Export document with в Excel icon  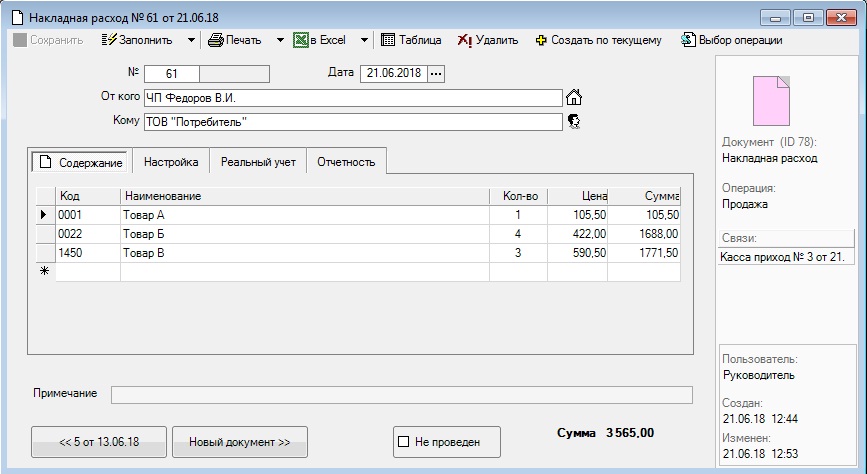[x=300, y=41]
